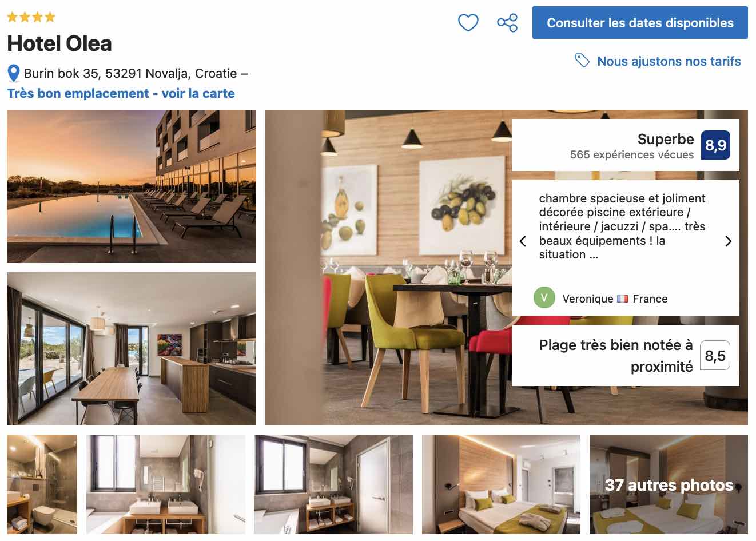This screenshot has height=541, width=756.
Task: Open the kitchen dining room photo
Action: (x=132, y=349)
